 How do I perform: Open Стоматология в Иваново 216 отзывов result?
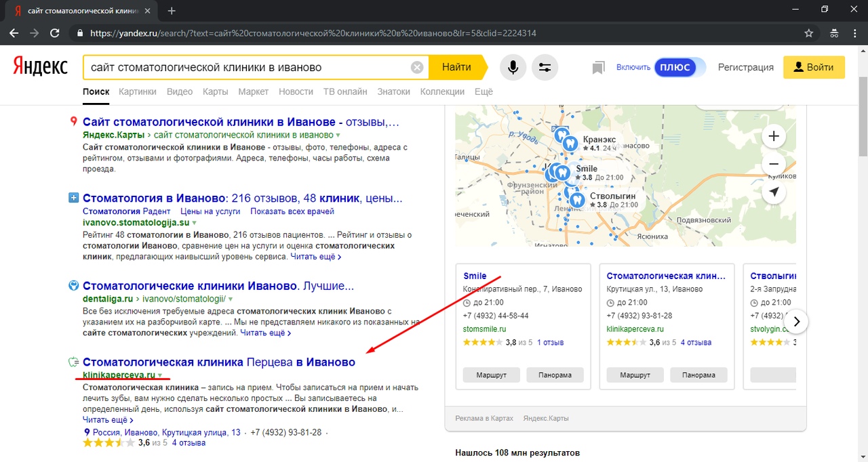(x=243, y=198)
